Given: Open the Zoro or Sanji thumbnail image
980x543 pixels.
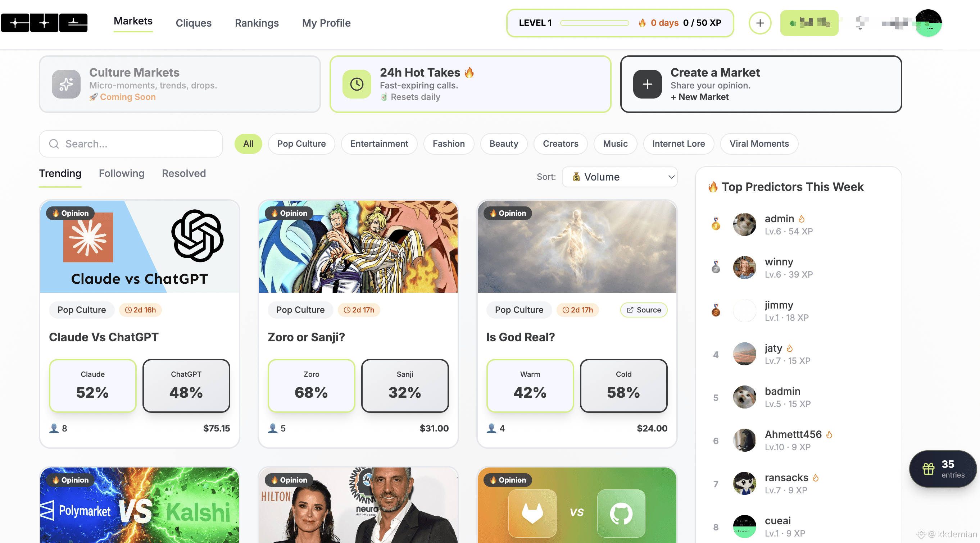Looking at the screenshot, I should [x=358, y=247].
